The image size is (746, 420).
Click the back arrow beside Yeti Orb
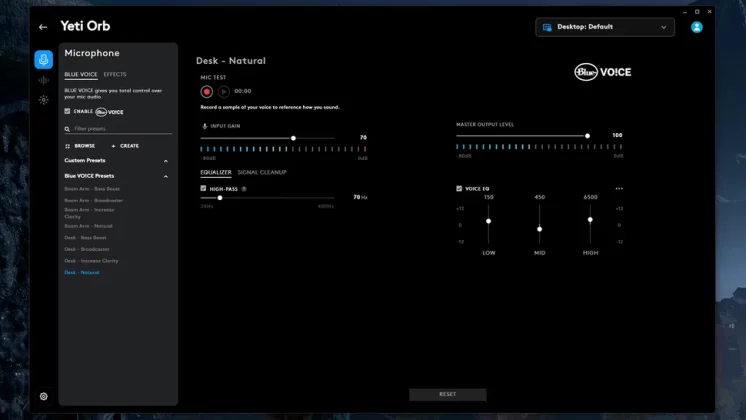43,27
